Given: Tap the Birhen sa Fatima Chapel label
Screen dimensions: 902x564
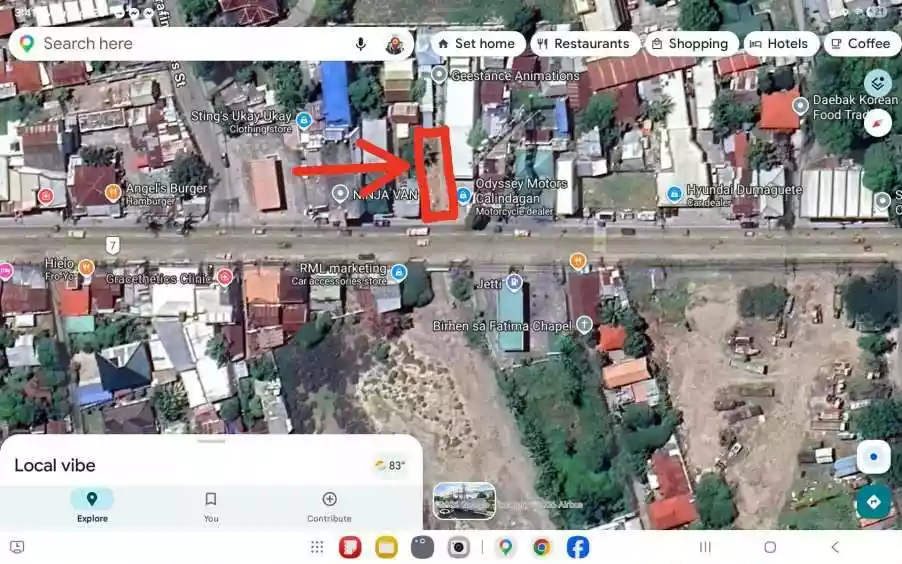Looking at the screenshot, I should click(x=502, y=326).
